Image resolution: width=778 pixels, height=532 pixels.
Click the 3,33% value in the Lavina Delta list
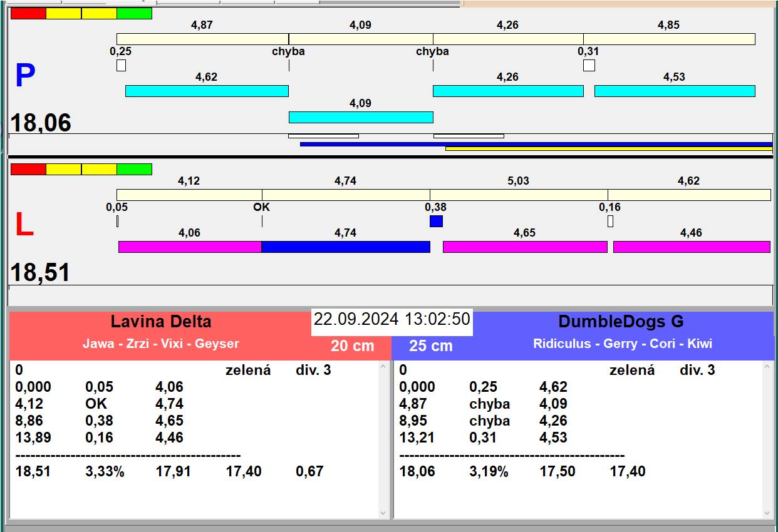(105, 471)
